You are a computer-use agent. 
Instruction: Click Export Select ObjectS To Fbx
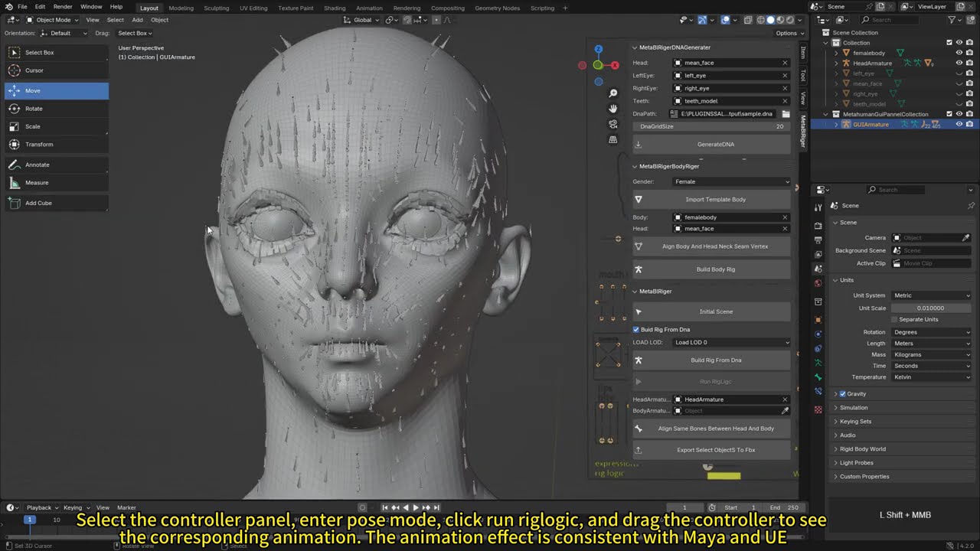coord(711,450)
